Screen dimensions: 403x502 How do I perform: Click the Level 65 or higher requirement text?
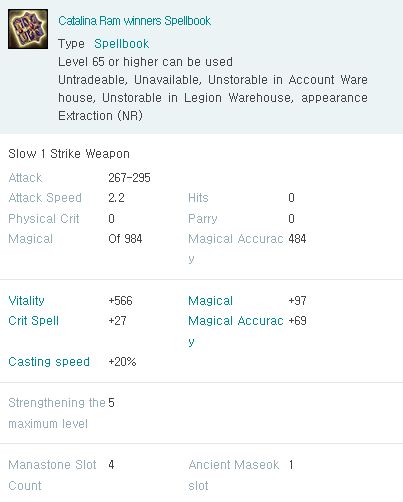click(x=145, y=62)
